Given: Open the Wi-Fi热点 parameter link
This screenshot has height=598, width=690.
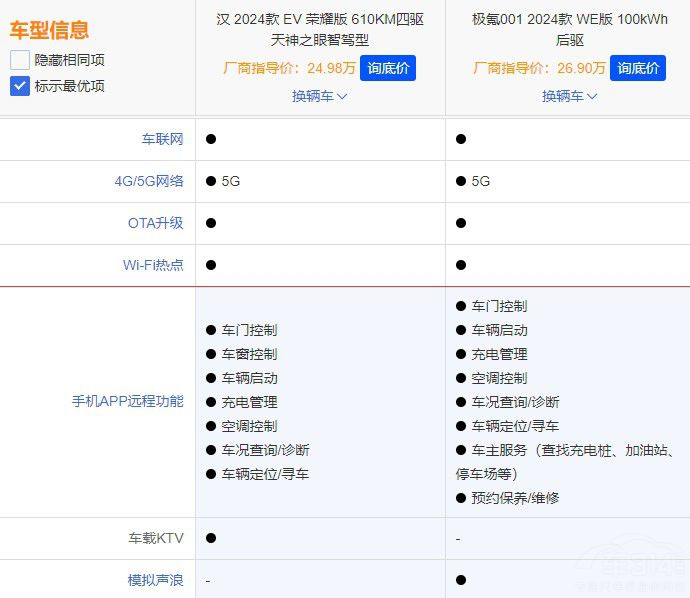Looking at the screenshot, I should [x=153, y=265].
